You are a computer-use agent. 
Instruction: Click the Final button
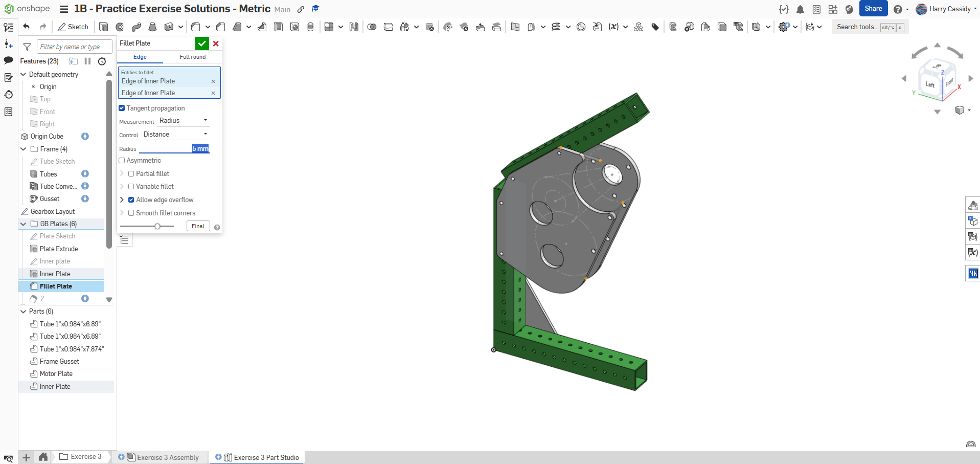pyautogui.click(x=198, y=226)
